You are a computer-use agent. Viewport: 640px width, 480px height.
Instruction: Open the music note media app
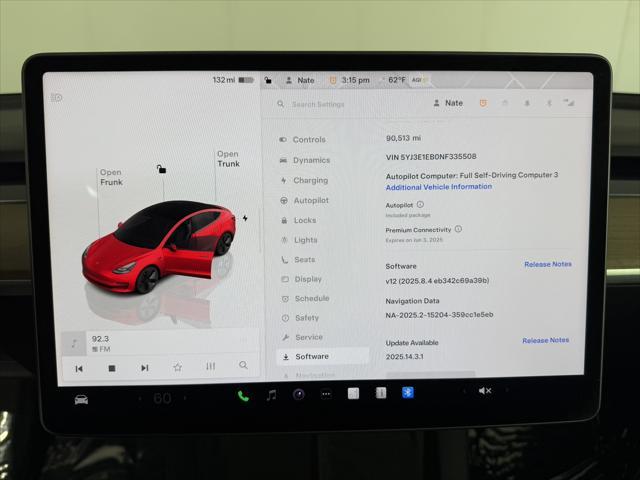[271, 395]
